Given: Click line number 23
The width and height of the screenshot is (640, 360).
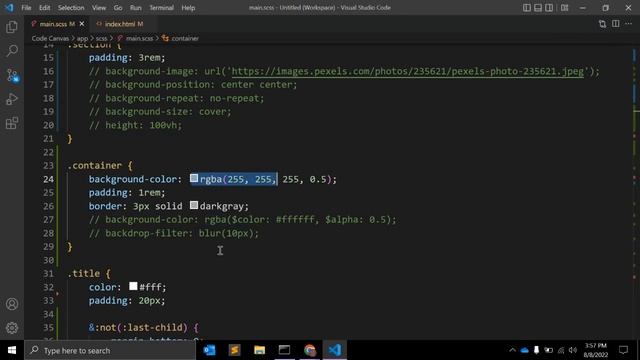Looking at the screenshot, I should point(48,166).
